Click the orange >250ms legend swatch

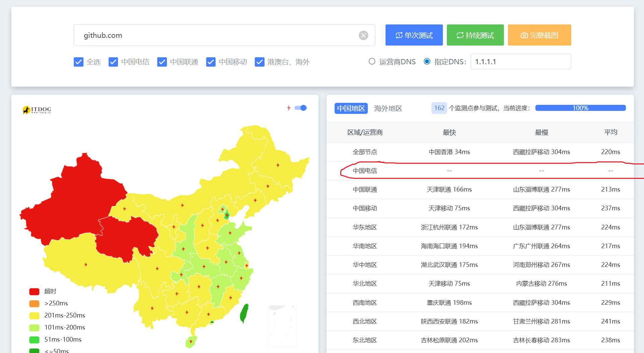[x=34, y=303]
